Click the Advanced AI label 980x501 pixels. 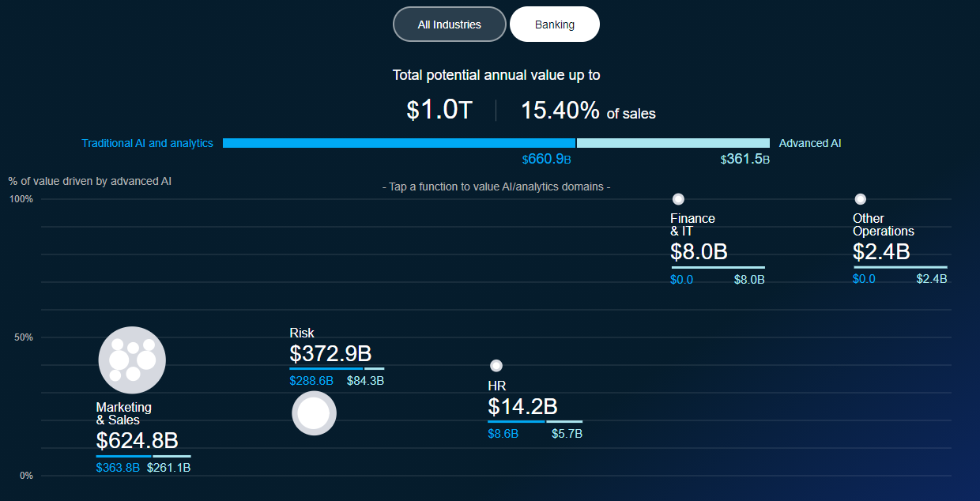click(810, 143)
